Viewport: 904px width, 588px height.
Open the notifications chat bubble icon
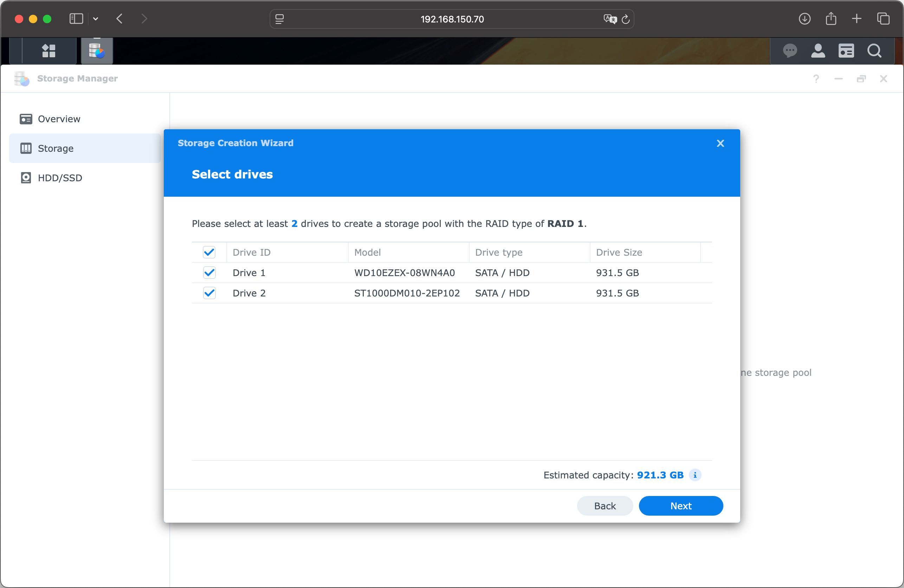coord(790,51)
